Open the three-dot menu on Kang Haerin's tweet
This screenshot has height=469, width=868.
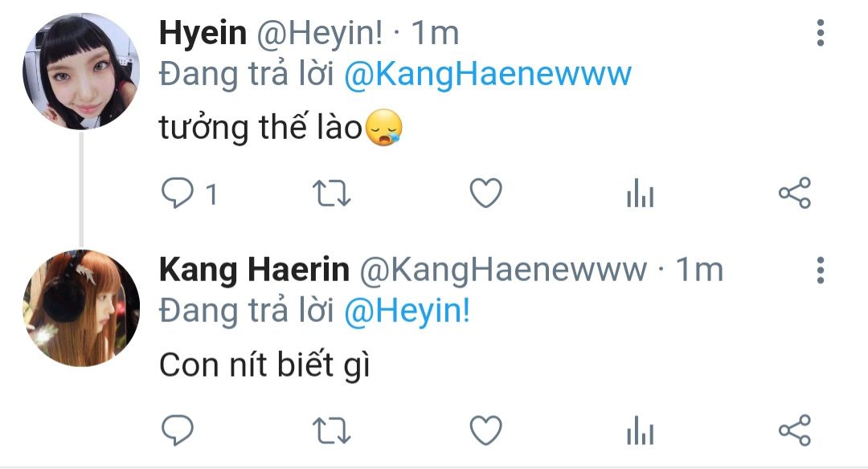821,270
